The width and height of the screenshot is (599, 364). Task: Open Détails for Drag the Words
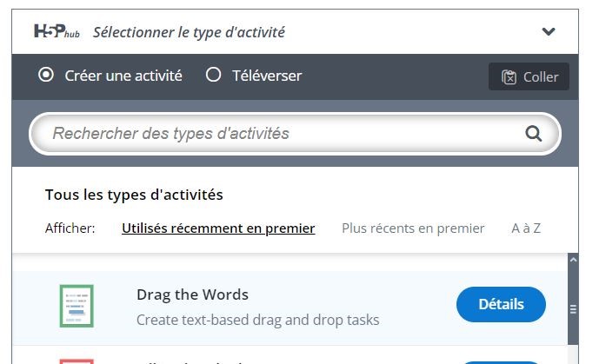tap(501, 304)
